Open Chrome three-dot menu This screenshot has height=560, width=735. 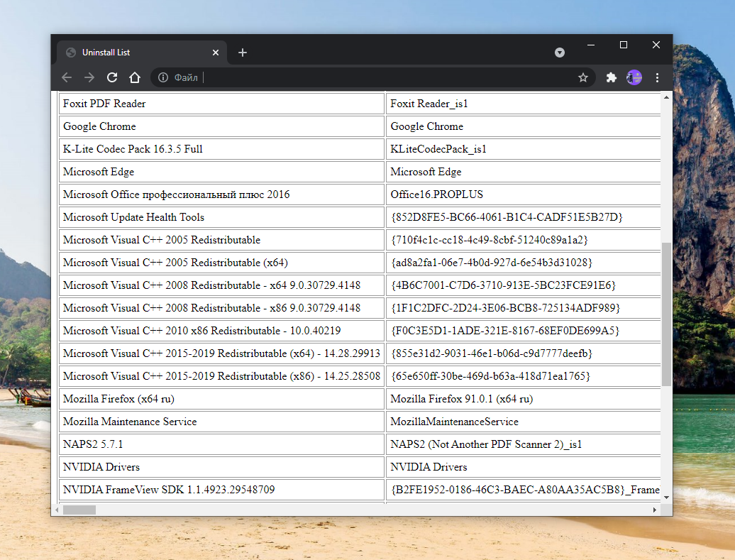click(657, 77)
